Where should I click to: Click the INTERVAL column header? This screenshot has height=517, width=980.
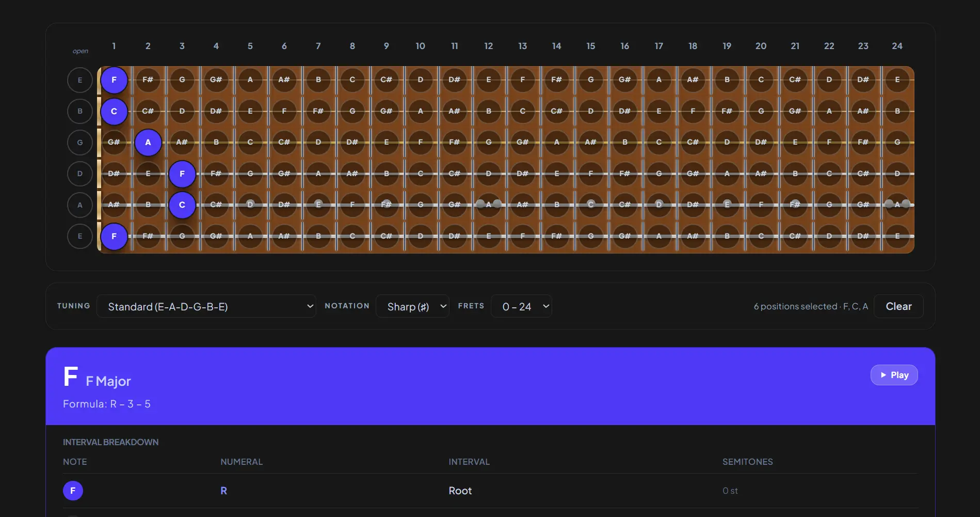pyautogui.click(x=469, y=462)
